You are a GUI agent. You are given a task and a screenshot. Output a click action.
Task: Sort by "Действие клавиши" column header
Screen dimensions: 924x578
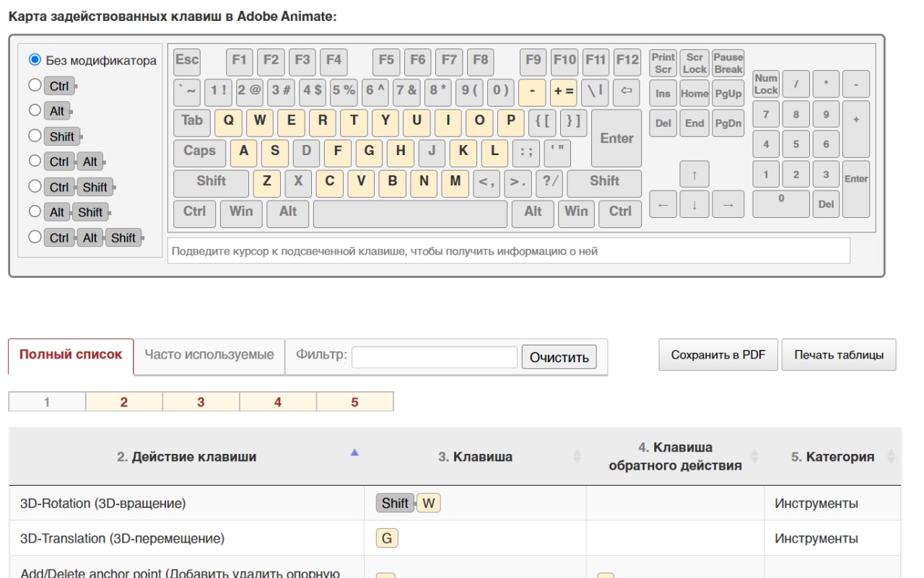186,457
